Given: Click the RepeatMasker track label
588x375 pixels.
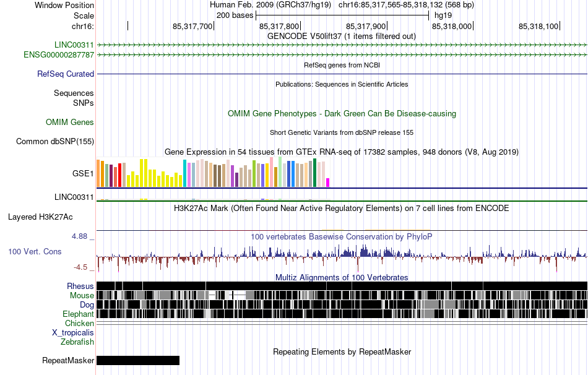Looking at the screenshot, I should [x=68, y=360].
